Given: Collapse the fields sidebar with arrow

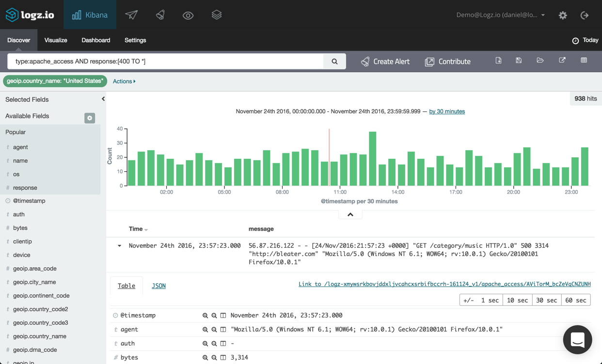Looking at the screenshot, I should [103, 99].
